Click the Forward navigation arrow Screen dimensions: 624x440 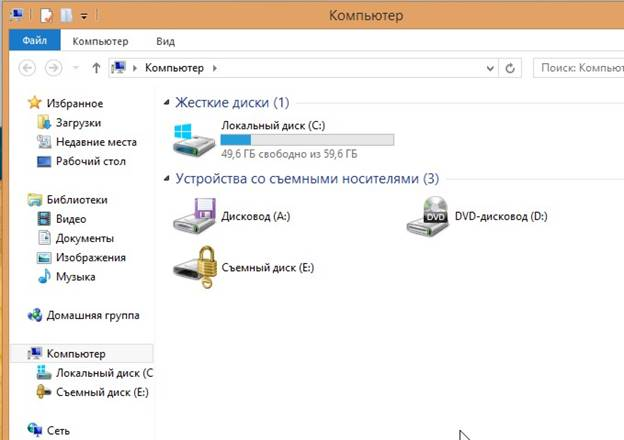pos(53,68)
